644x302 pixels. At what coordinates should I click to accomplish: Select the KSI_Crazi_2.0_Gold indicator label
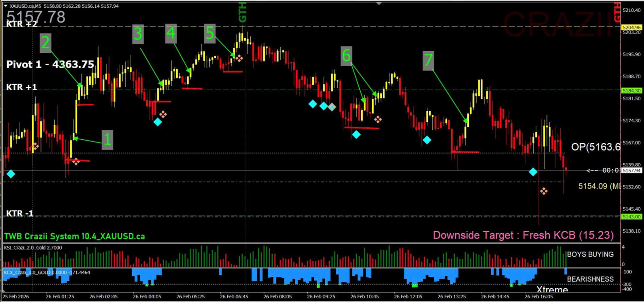(x=33, y=248)
